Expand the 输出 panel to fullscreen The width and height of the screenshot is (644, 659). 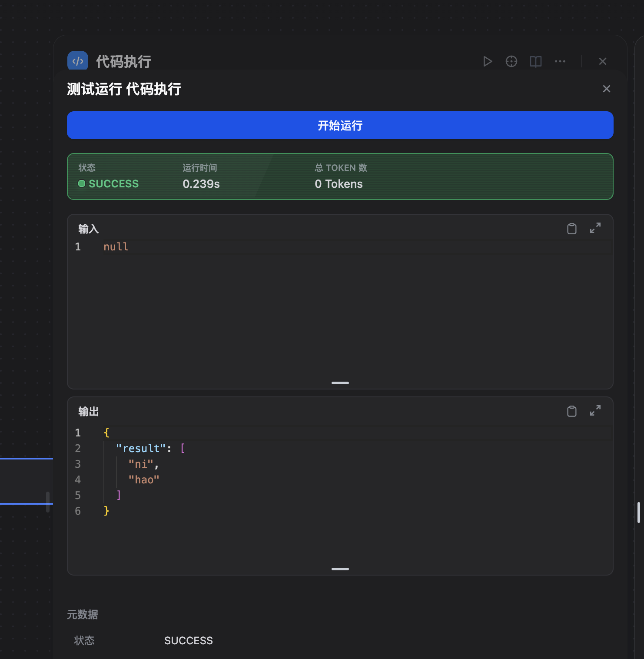point(595,410)
